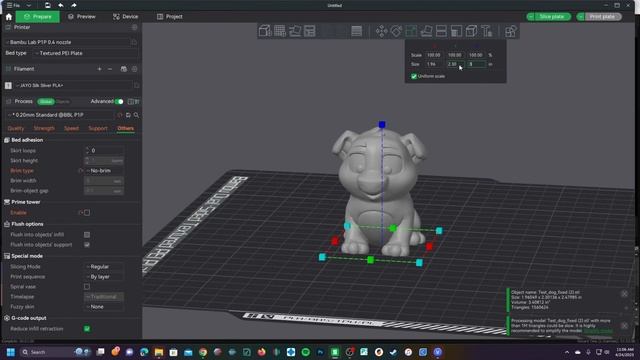Viewport: 640px width, 360px height.
Task: Open the Timelapse dropdown
Action: click(x=104, y=297)
